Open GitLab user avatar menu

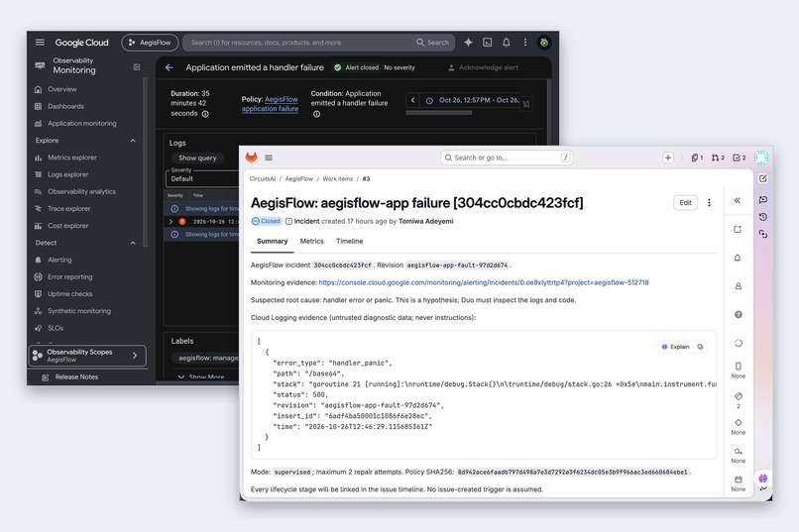760,158
